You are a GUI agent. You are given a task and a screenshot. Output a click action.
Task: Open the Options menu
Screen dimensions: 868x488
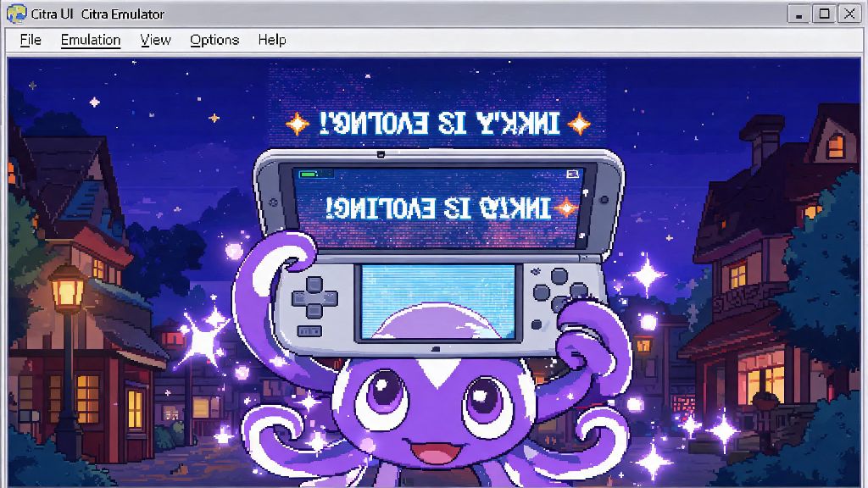click(214, 40)
